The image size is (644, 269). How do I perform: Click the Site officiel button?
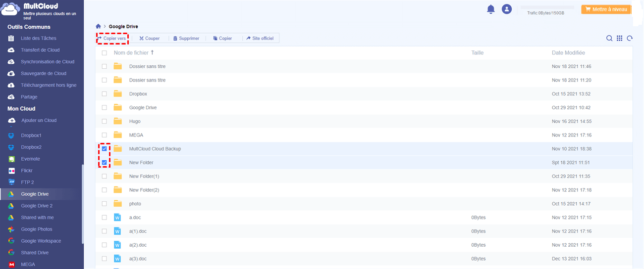coord(260,38)
